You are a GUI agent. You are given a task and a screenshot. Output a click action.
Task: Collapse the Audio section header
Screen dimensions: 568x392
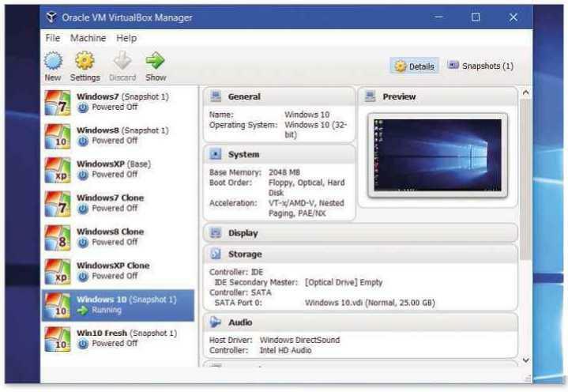pos(360,322)
